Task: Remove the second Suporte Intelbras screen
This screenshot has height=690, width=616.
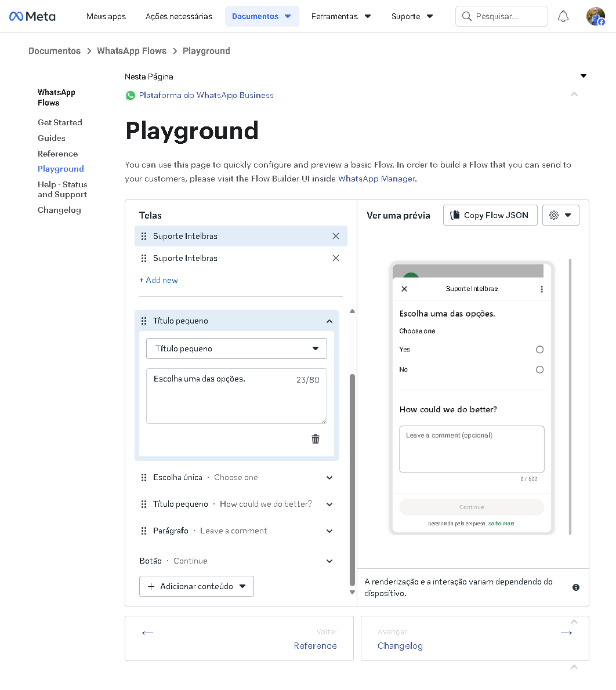Action: tap(335, 258)
